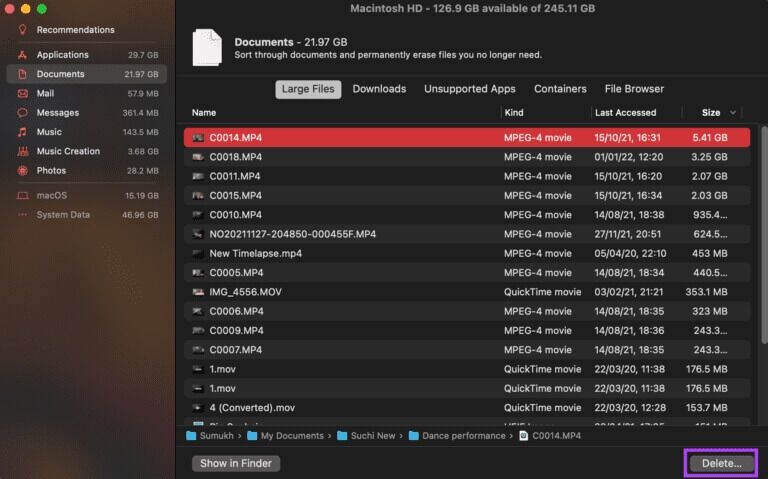The width and height of the screenshot is (768, 479).
Task: Sort the list by Kind column
Action: [514, 113]
